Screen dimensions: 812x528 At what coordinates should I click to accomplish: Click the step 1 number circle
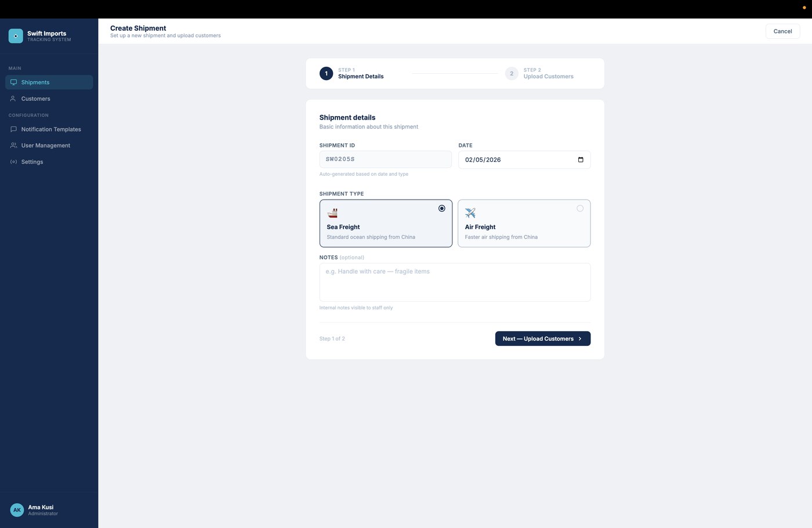click(326, 74)
